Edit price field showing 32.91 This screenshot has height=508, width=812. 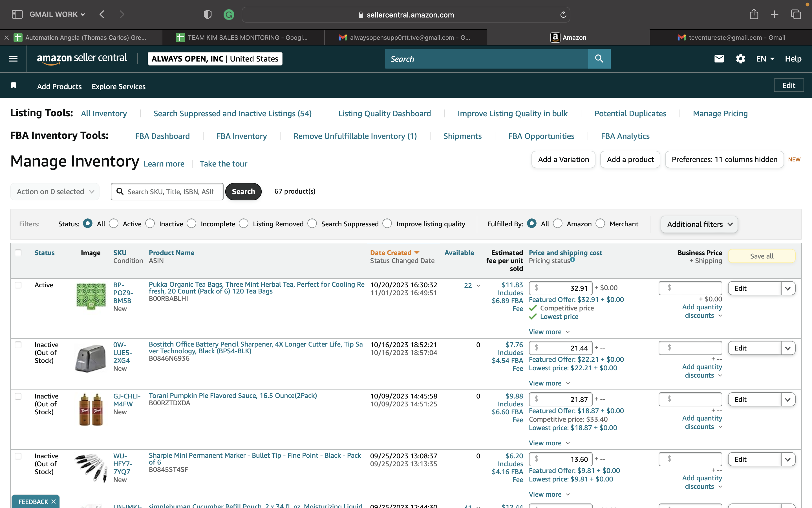560,288
